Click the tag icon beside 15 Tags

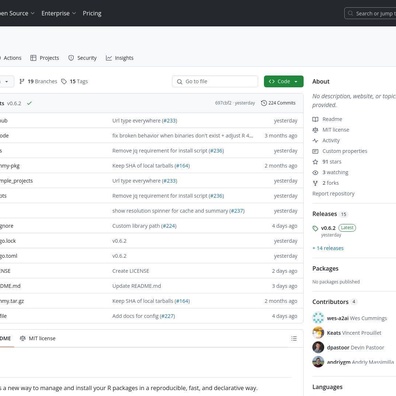click(64, 81)
